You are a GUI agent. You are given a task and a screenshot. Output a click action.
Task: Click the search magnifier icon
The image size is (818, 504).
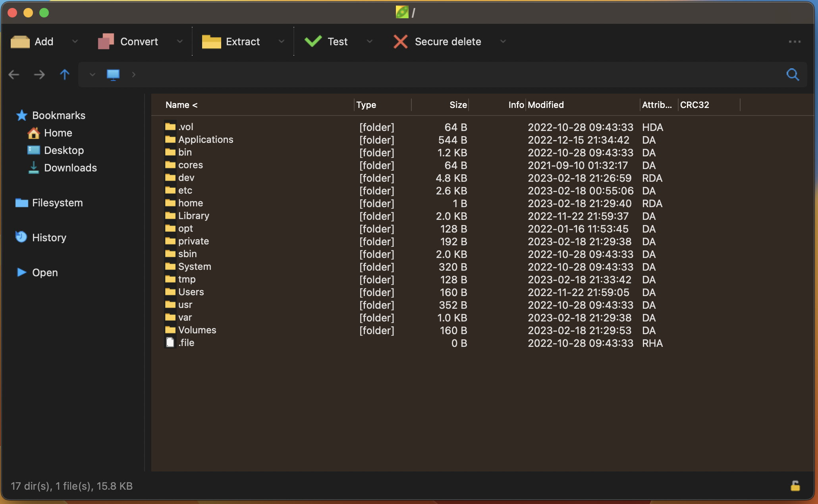793,75
